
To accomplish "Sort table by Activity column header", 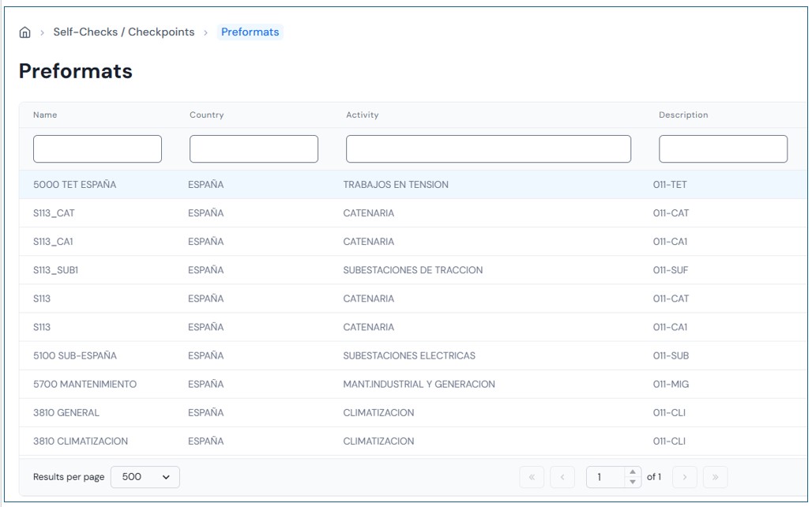I will (x=363, y=115).
